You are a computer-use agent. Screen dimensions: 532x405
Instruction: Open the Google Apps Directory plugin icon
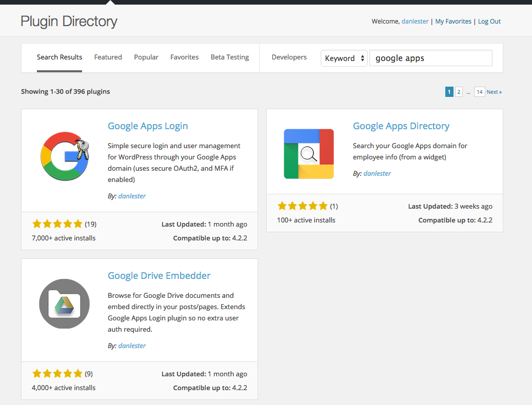tap(309, 154)
